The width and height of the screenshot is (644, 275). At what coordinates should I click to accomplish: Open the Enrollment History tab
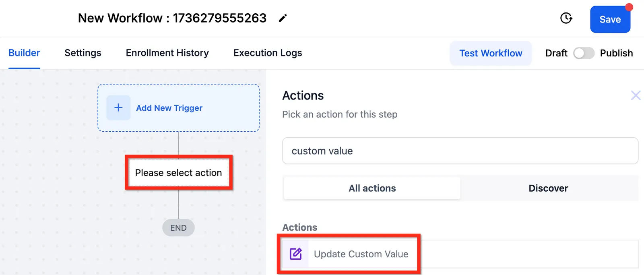pyautogui.click(x=167, y=53)
